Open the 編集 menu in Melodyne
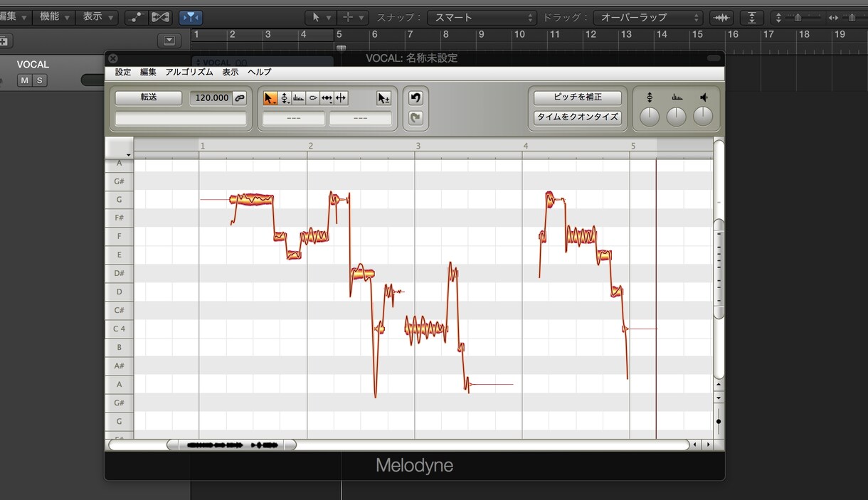 148,72
